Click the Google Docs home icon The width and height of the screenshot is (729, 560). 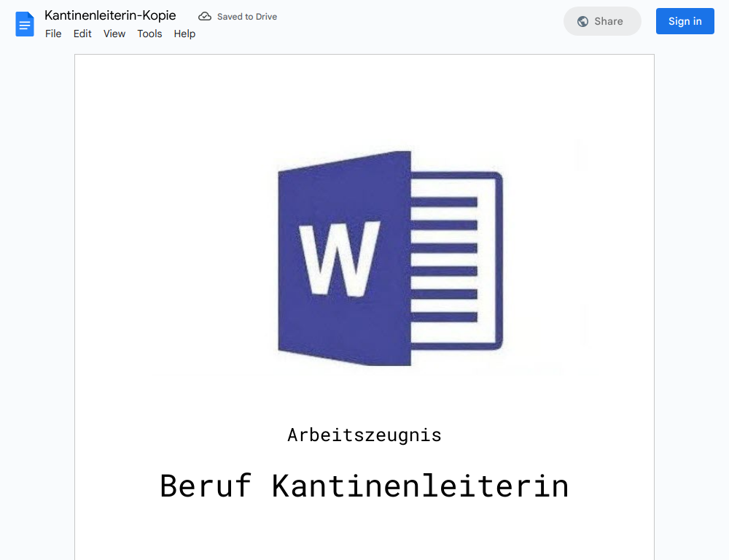25,24
